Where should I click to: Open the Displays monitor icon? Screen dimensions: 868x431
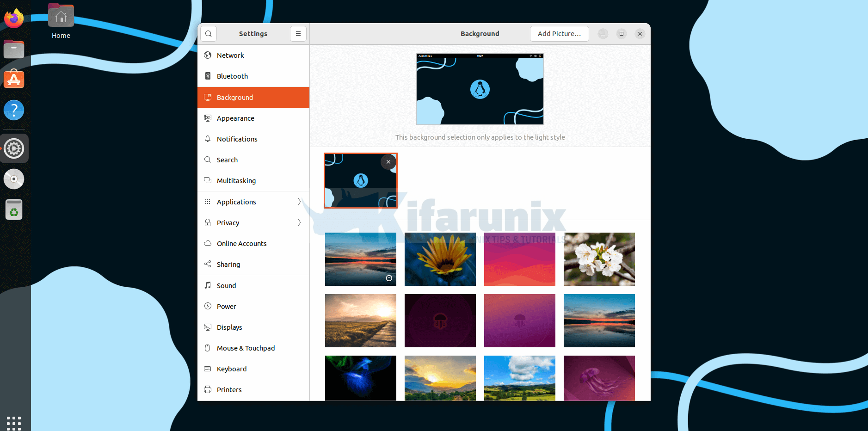pos(208,327)
